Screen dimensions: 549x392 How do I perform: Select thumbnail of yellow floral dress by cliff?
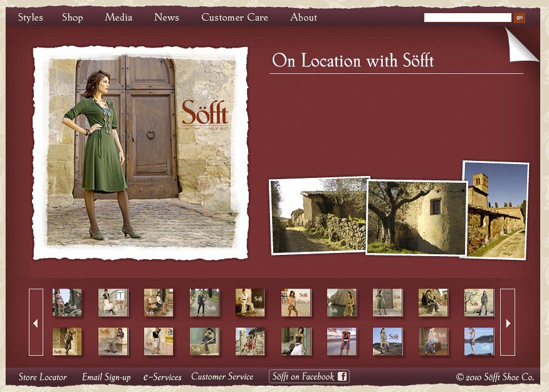[342, 302]
